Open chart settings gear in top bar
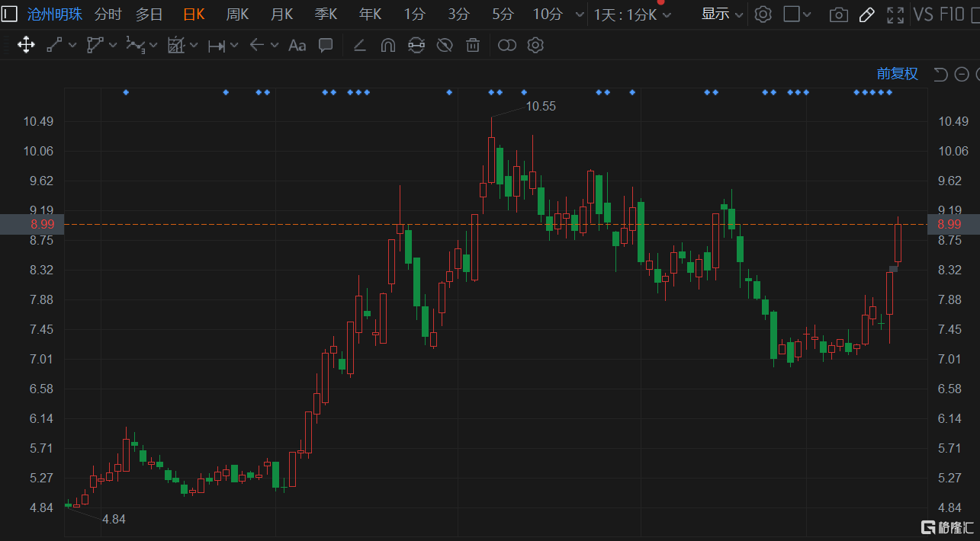 coord(763,14)
